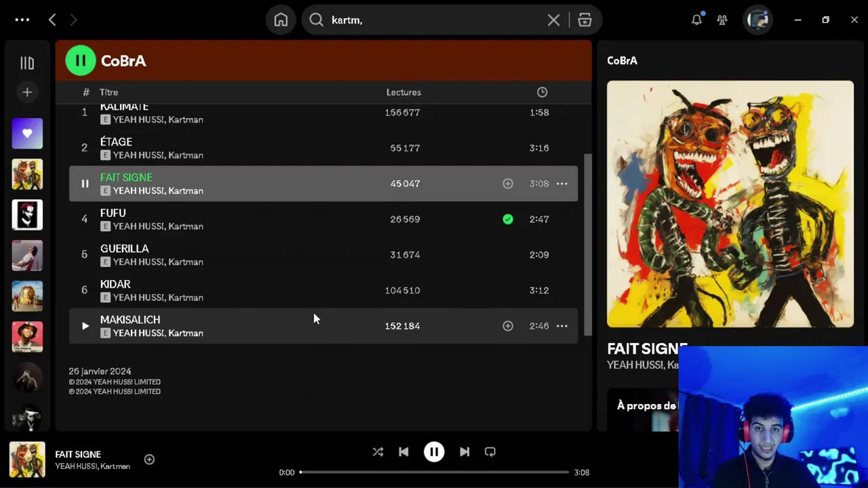This screenshot has height=488, width=868.
Task: Open YEAH HUSS!, Kartman artists in player bar
Action: (92, 466)
